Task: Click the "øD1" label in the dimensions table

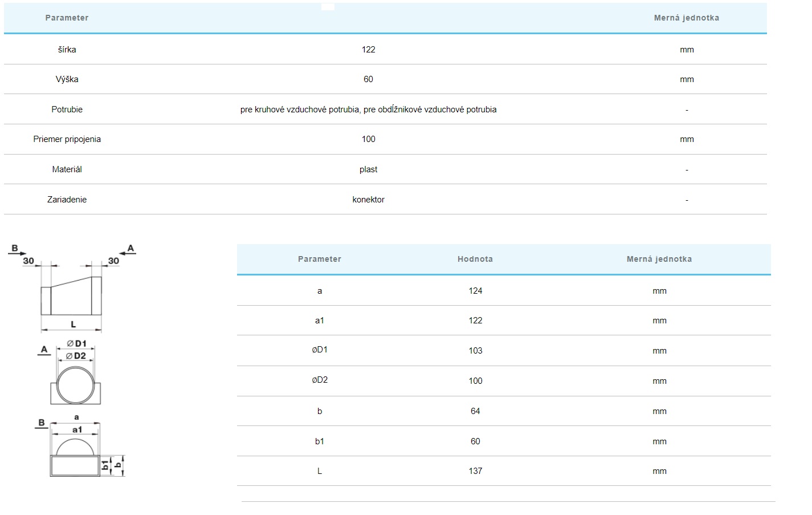Action: [319, 350]
